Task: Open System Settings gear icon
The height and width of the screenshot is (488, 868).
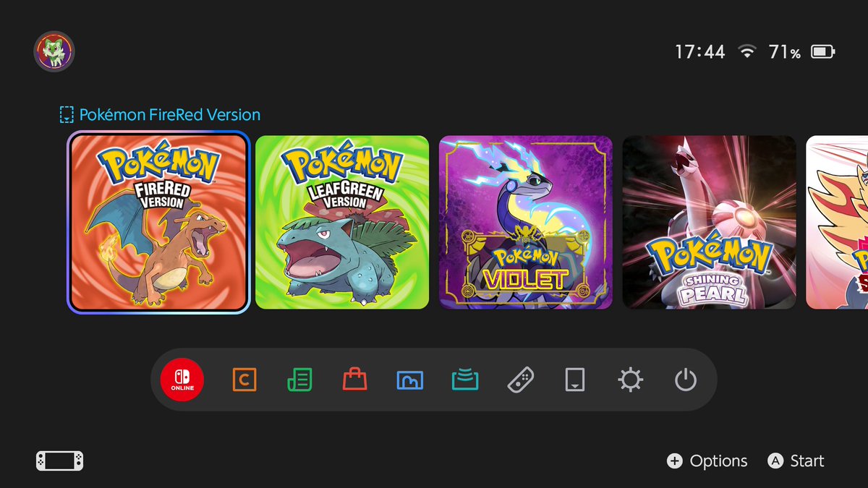Action: (x=630, y=380)
